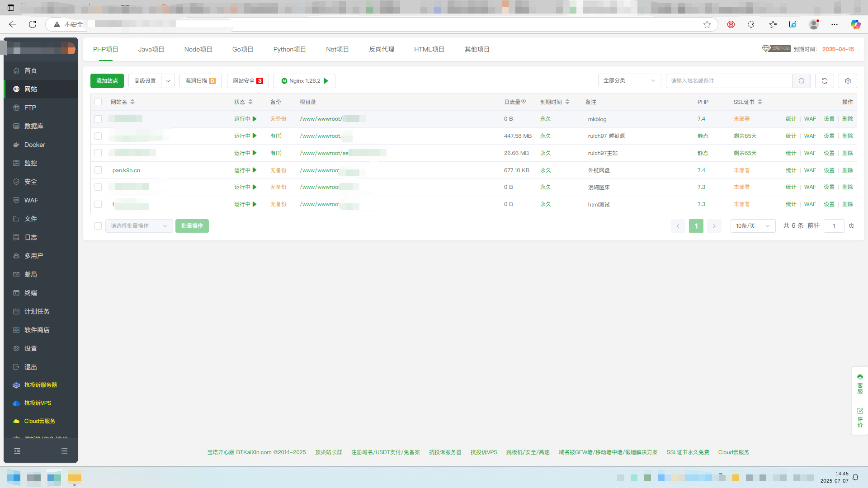Open the 请选择批量操作 dropdown
This screenshot has height=488, width=868.
coord(139,226)
